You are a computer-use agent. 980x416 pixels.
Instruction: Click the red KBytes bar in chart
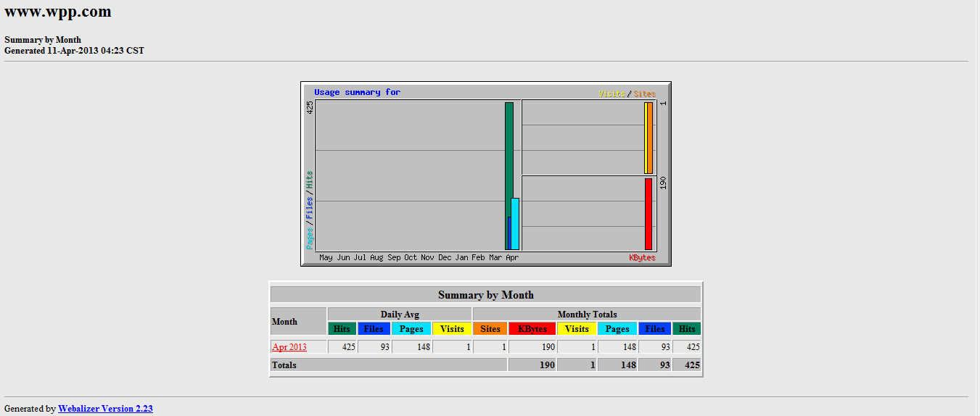[648, 214]
